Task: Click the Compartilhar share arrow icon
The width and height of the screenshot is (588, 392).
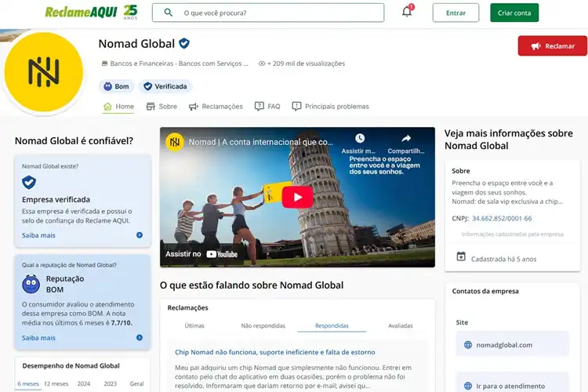Action: pos(406,139)
